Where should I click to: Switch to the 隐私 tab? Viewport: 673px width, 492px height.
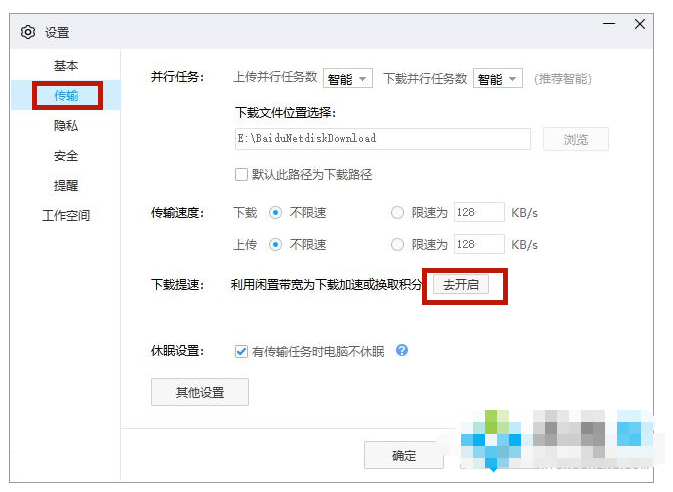pos(66,126)
